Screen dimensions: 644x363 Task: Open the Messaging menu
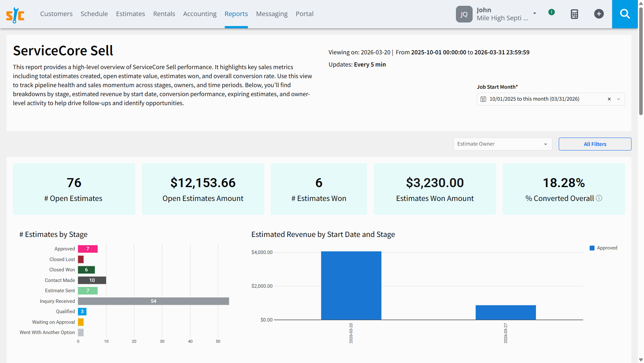point(272,14)
